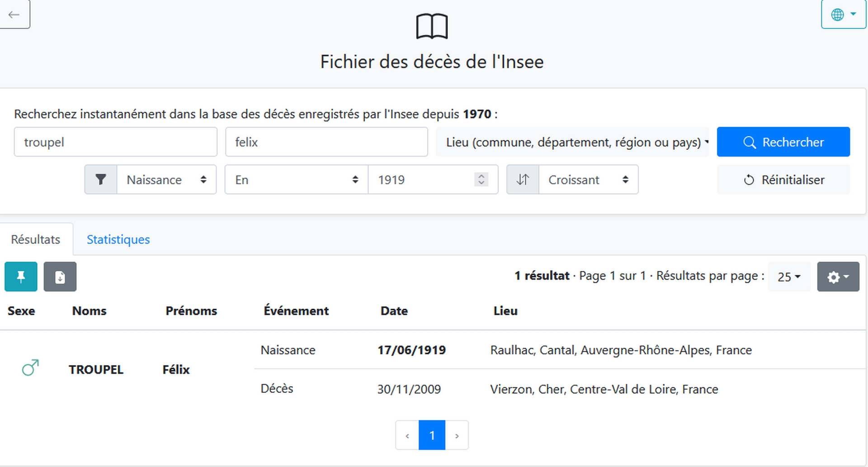The width and height of the screenshot is (868, 467).
Task: Pin results with the pushpin button
Action: (21, 276)
